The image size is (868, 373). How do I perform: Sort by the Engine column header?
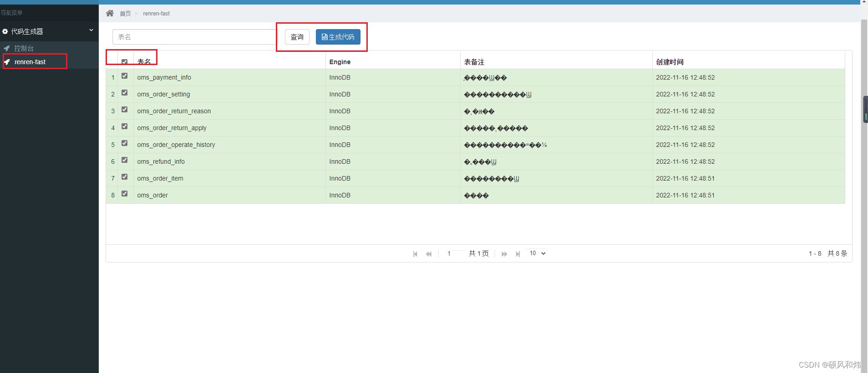coord(340,62)
